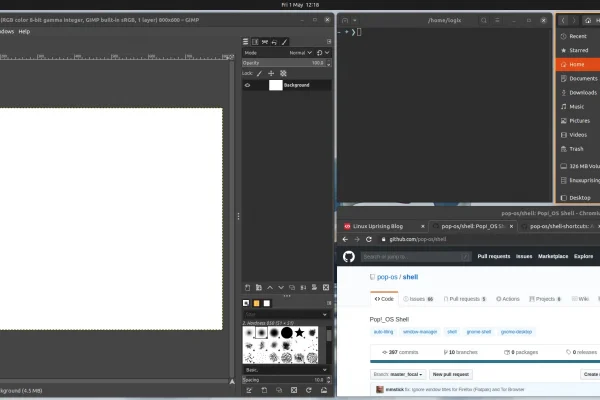Create a new layer group
Image resolution: width=600 pixels, height=400 pixels.
point(259,287)
